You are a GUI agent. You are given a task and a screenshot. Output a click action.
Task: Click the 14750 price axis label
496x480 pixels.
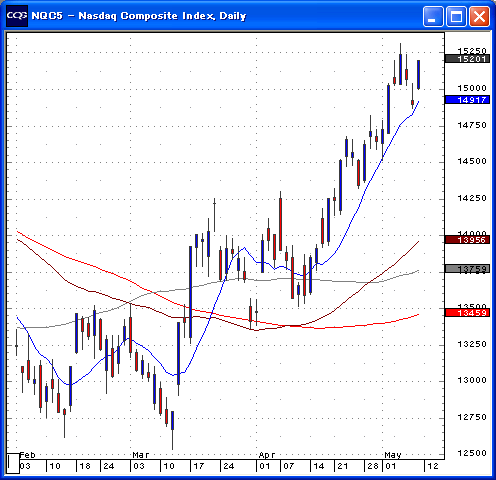point(472,125)
